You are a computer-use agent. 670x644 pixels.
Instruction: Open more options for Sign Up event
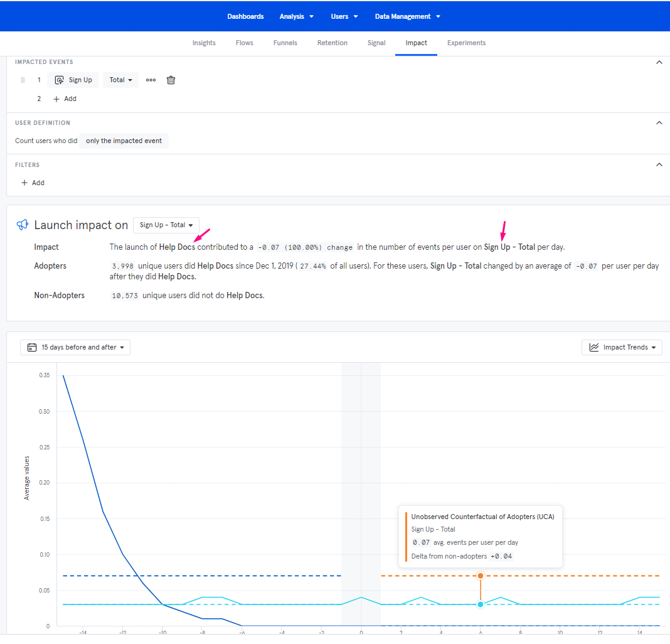point(151,80)
